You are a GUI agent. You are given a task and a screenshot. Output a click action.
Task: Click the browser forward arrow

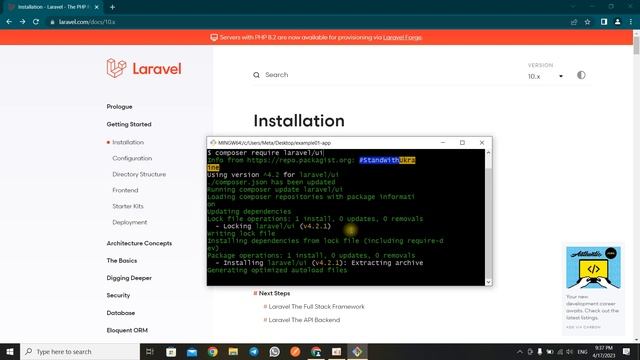click(x=22, y=22)
